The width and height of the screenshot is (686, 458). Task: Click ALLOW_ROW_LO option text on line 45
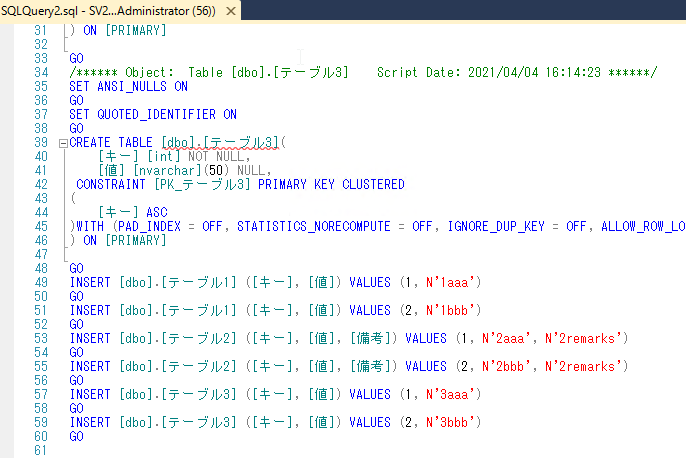point(643,226)
